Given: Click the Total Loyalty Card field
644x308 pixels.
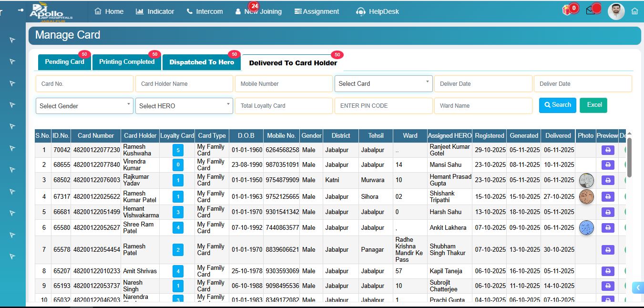Looking at the screenshot, I should 284,106.
